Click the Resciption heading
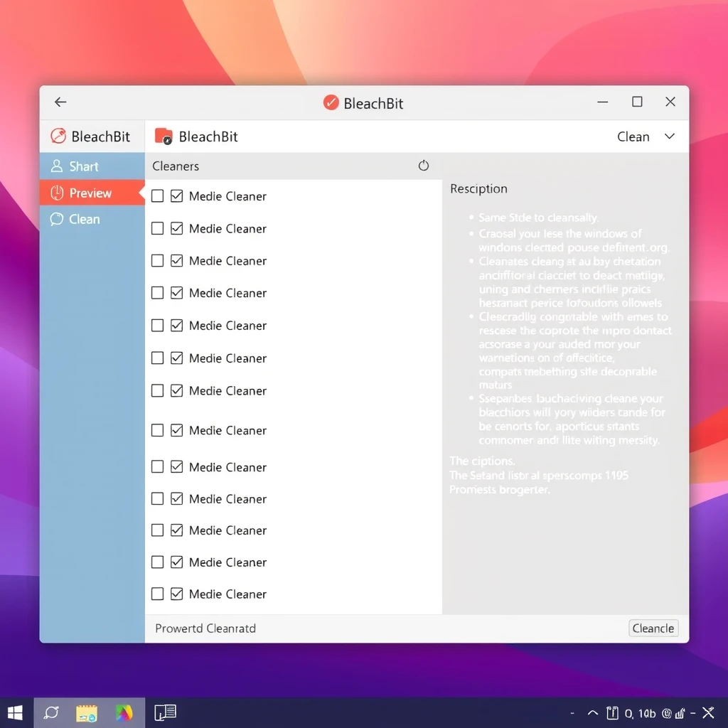This screenshot has width=728, height=728. coord(478,188)
